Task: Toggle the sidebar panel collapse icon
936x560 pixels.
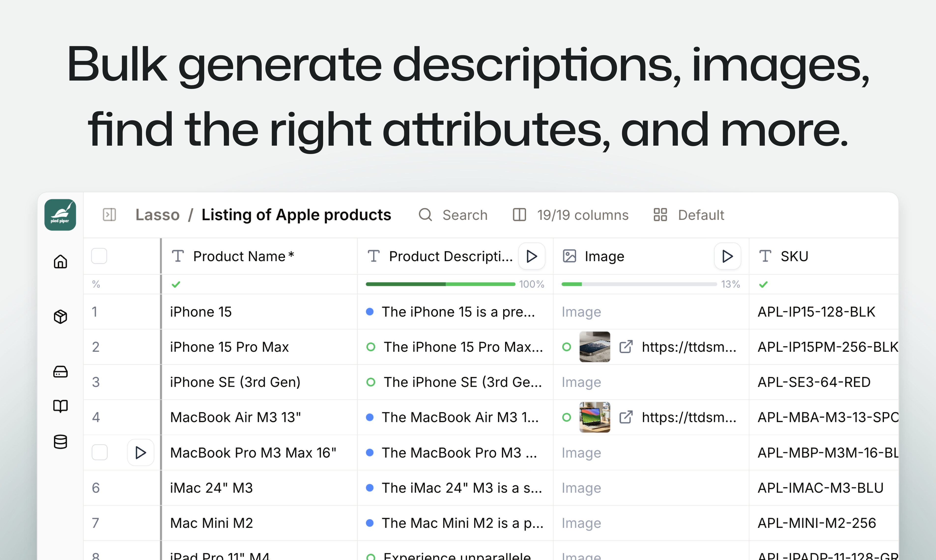Action: tap(109, 215)
